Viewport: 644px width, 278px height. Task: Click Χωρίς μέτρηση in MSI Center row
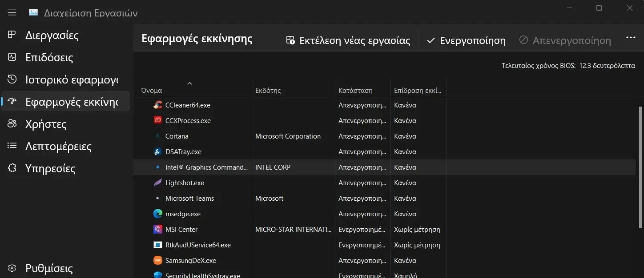(x=417, y=230)
